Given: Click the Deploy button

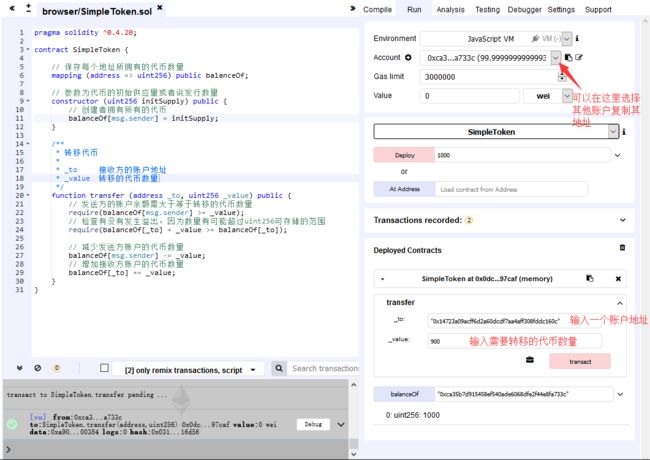Looking at the screenshot, I should tap(404, 155).
